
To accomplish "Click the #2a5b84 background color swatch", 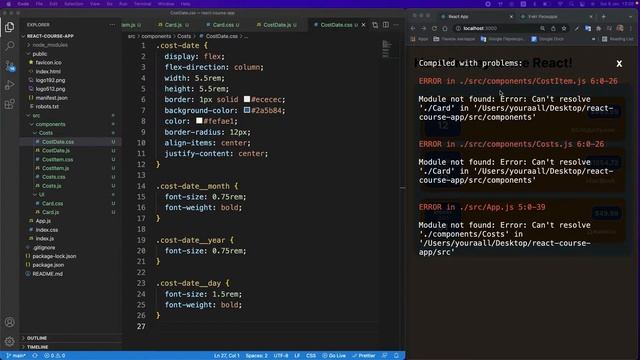I will coord(247,110).
